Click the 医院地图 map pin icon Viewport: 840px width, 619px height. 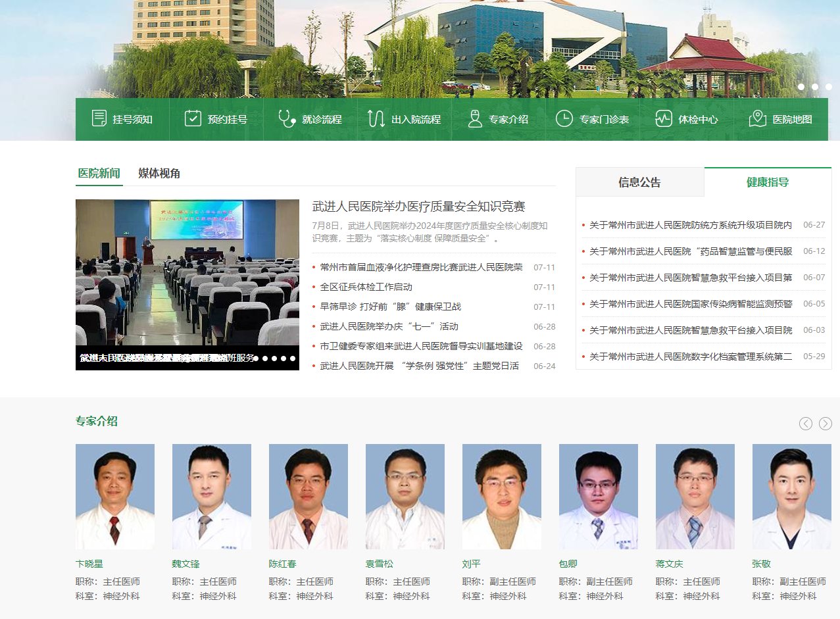tap(758, 118)
